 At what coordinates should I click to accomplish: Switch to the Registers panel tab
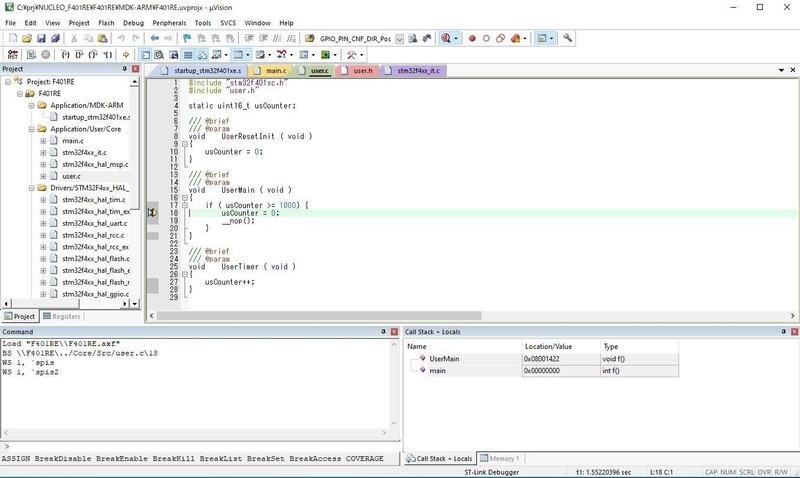pyautogui.click(x=62, y=316)
